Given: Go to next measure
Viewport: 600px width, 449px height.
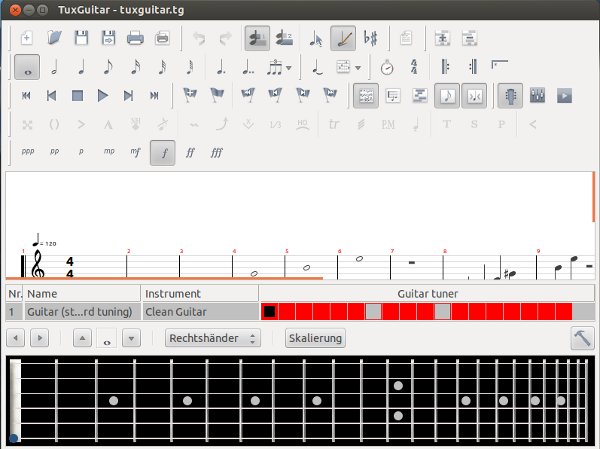Looking at the screenshot, I should point(129,96).
